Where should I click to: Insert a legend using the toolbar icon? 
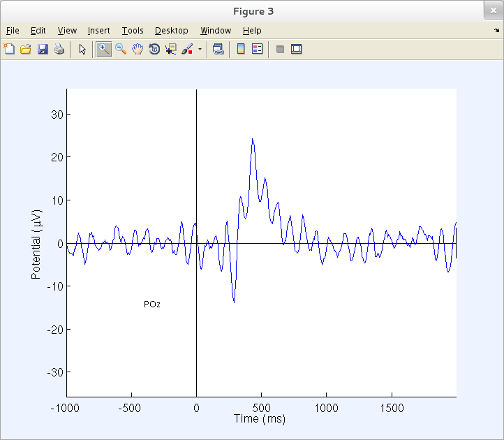[x=258, y=50]
